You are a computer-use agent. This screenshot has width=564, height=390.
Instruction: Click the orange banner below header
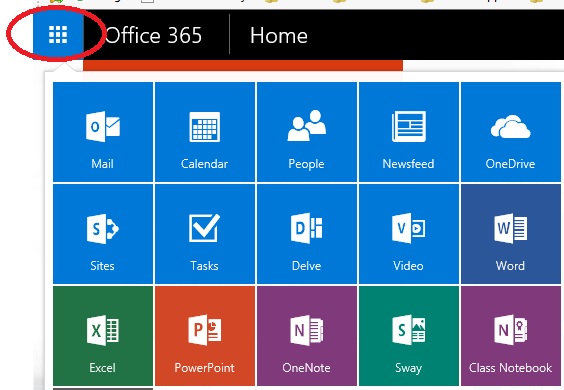tap(243, 65)
